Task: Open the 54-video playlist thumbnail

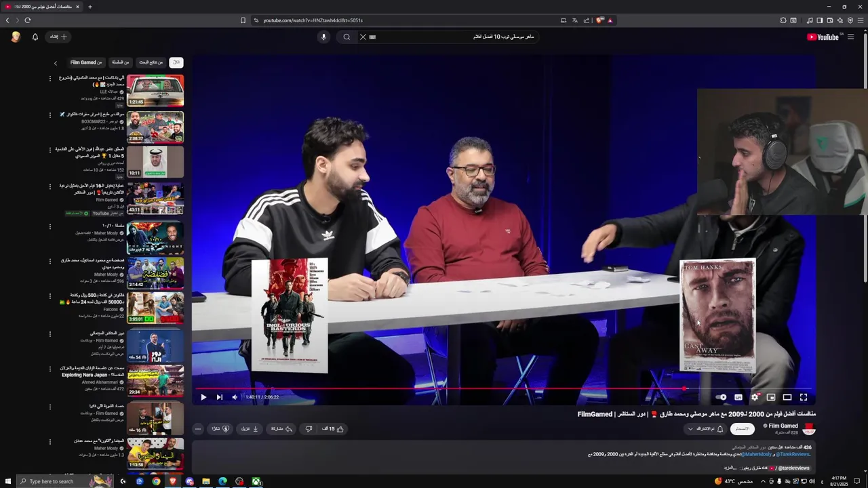Action: [x=155, y=346]
